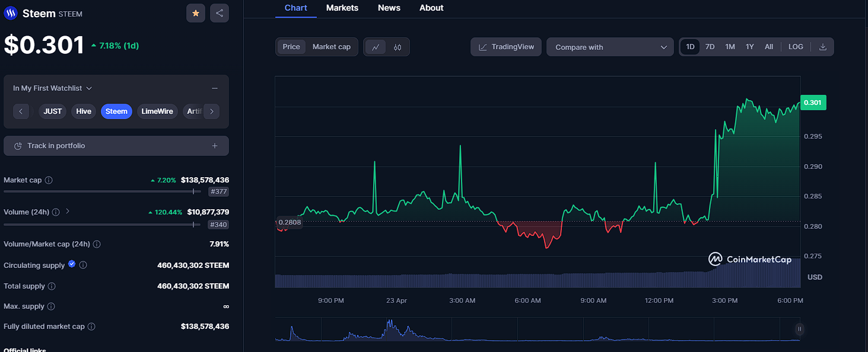Open Market cap info tooltip icon

pos(49,180)
